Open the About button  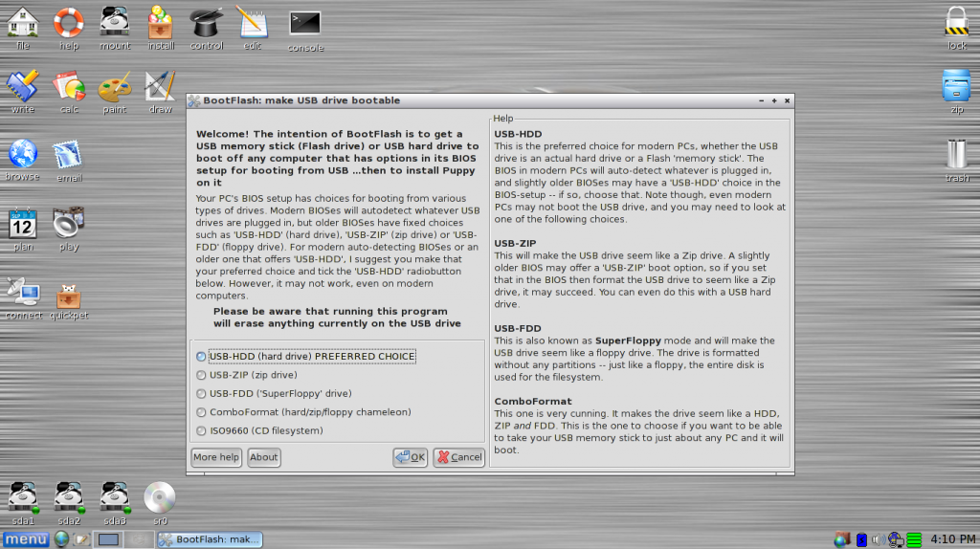point(264,457)
